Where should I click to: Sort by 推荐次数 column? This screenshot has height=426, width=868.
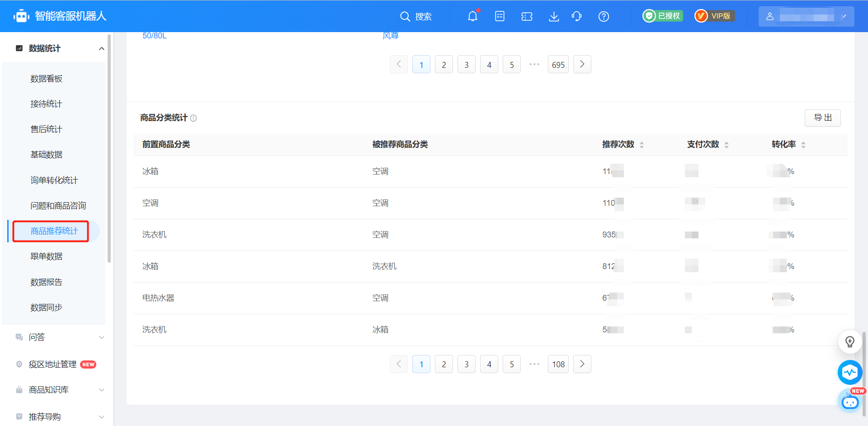[x=642, y=145]
